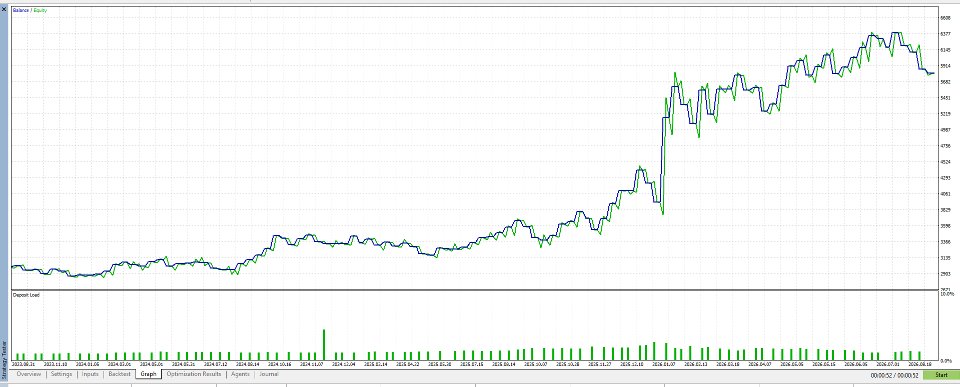This screenshot has width=960, height=387.
Task: Open the Journal tab
Action: point(269,374)
